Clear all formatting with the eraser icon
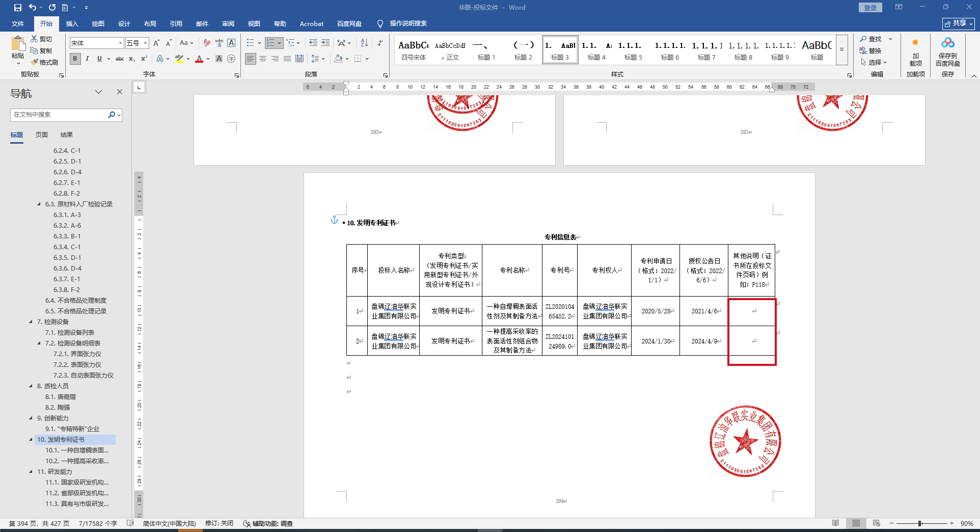 (x=206, y=43)
